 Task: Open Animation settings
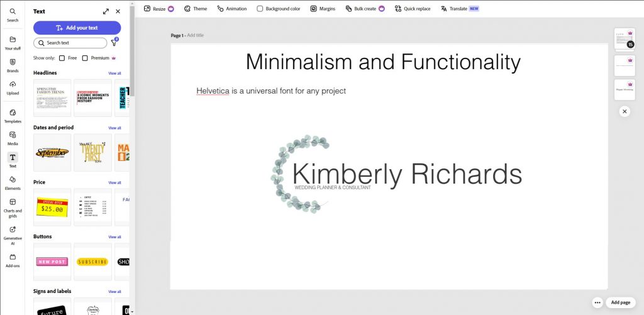point(232,9)
